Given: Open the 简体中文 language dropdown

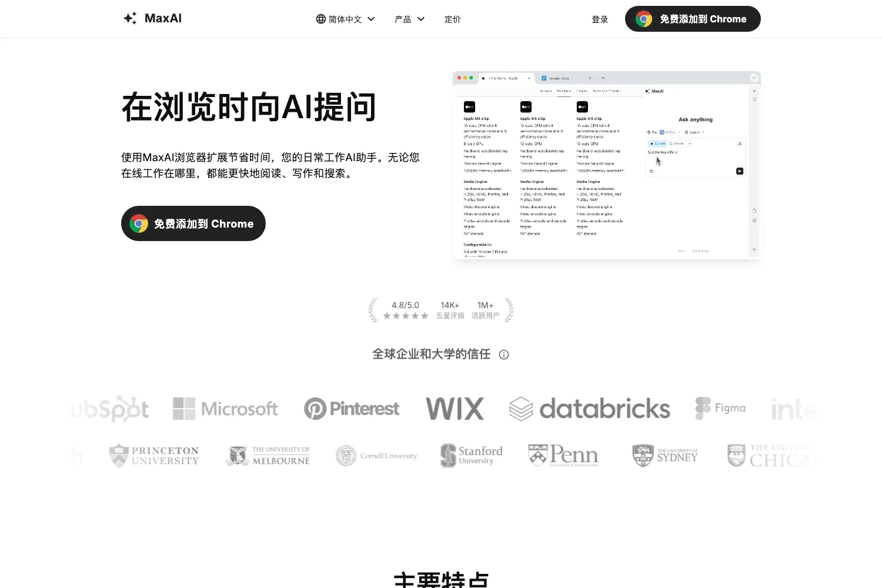Looking at the screenshot, I should pyautogui.click(x=346, y=19).
